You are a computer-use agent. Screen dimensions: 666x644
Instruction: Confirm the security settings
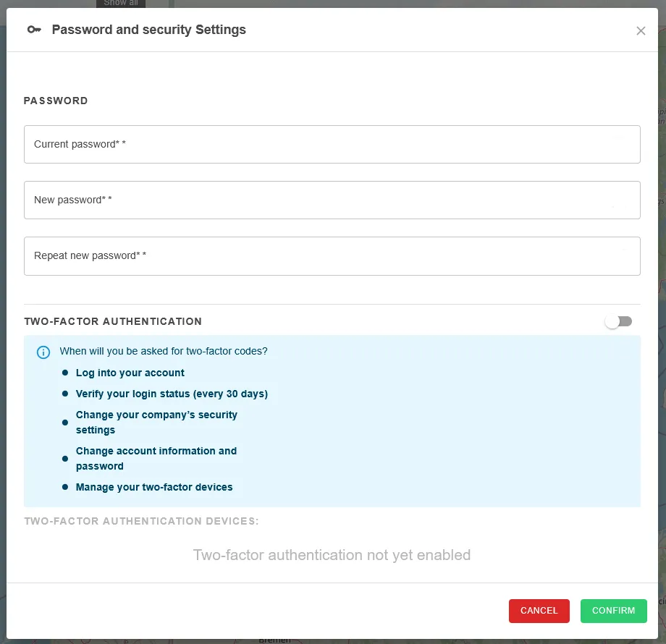pos(613,611)
